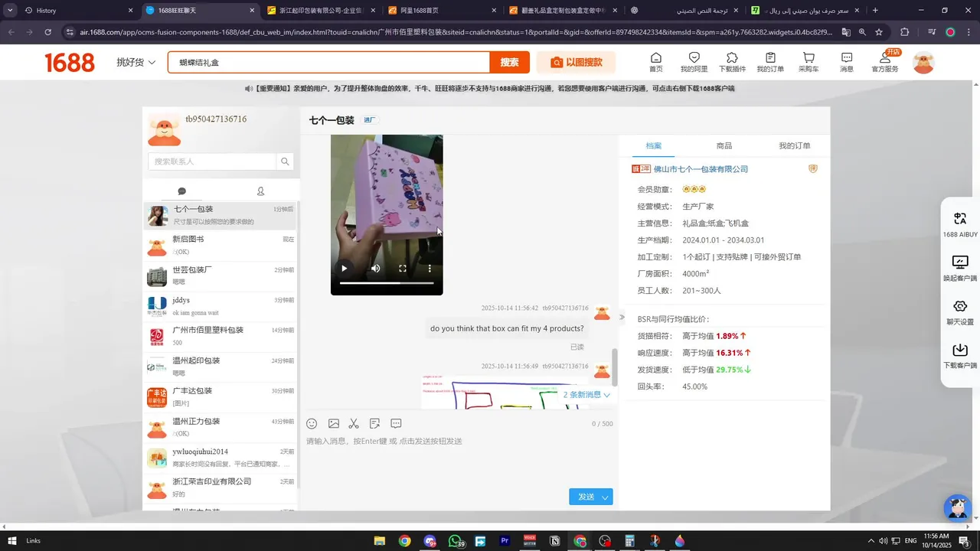Click the speech bubble icon in chat toolbar
Image resolution: width=980 pixels, height=551 pixels.
pyautogui.click(x=396, y=423)
